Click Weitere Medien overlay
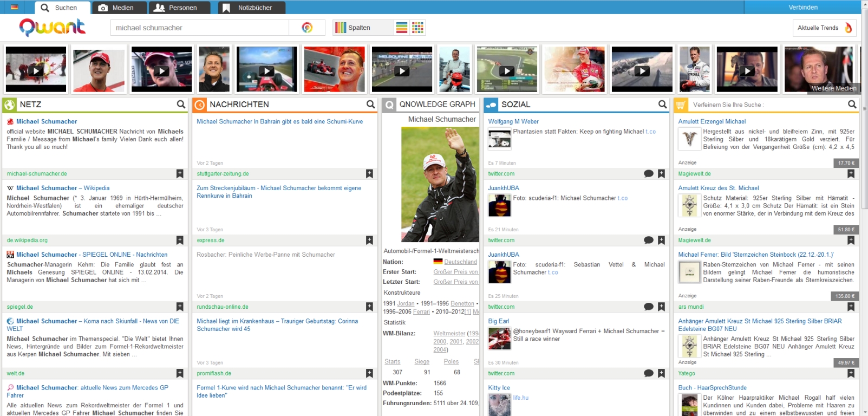The width and height of the screenshot is (868, 416). [x=833, y=88]
